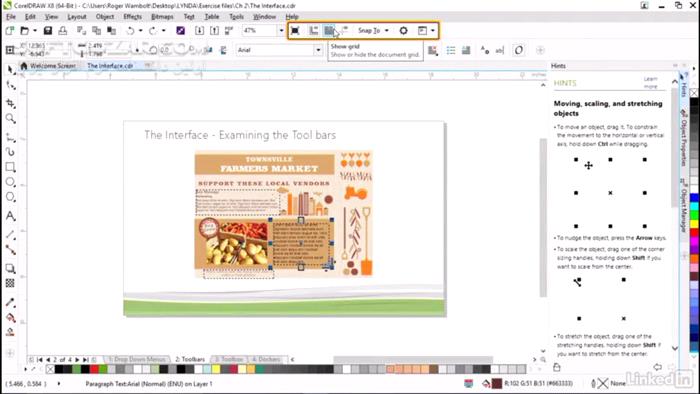This screenshot has width=700, height=394.
Task: Open the Window menu
Action: click(x=265, y=17)
